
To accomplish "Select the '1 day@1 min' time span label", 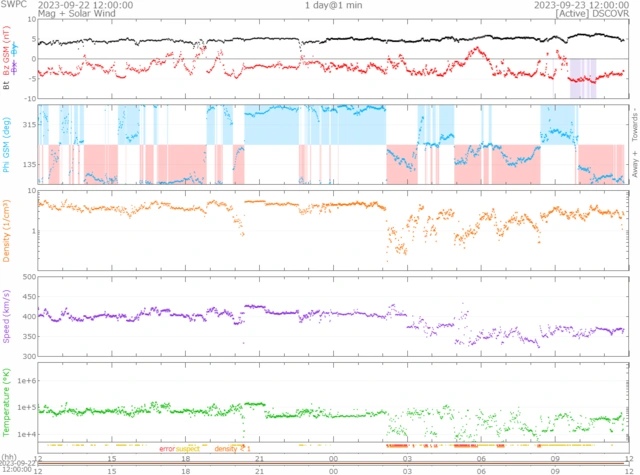I will click(334, 5).
